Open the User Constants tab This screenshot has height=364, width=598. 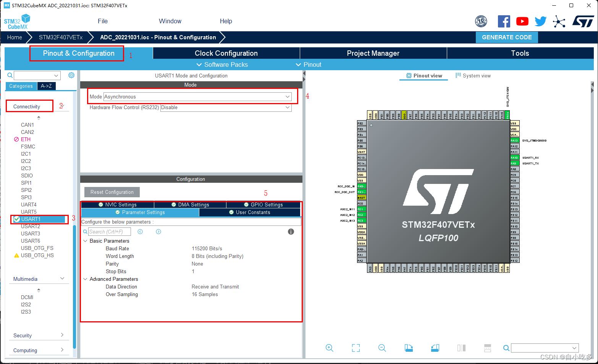click(x=250, y=213)
